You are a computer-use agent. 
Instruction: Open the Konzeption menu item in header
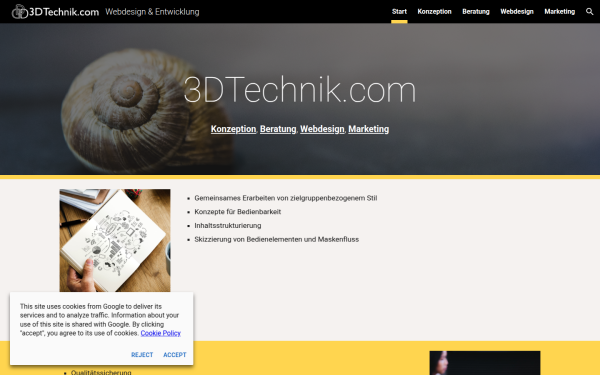point(434,11)
